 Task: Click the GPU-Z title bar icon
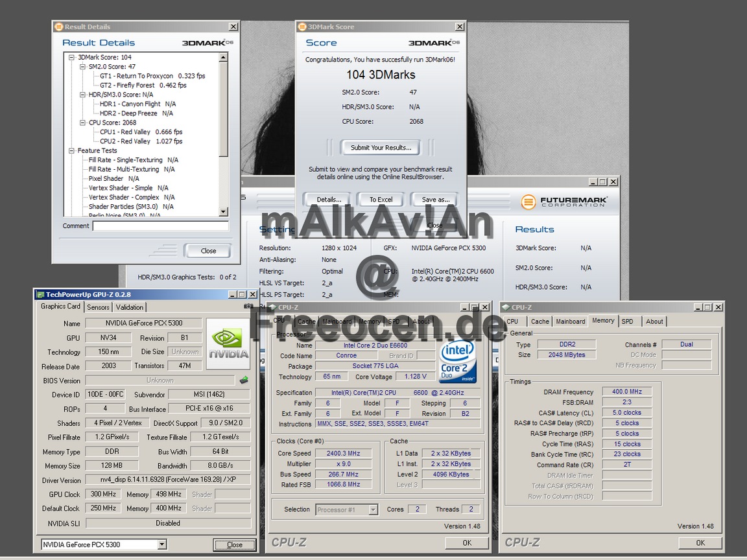[x=40, y=294]
